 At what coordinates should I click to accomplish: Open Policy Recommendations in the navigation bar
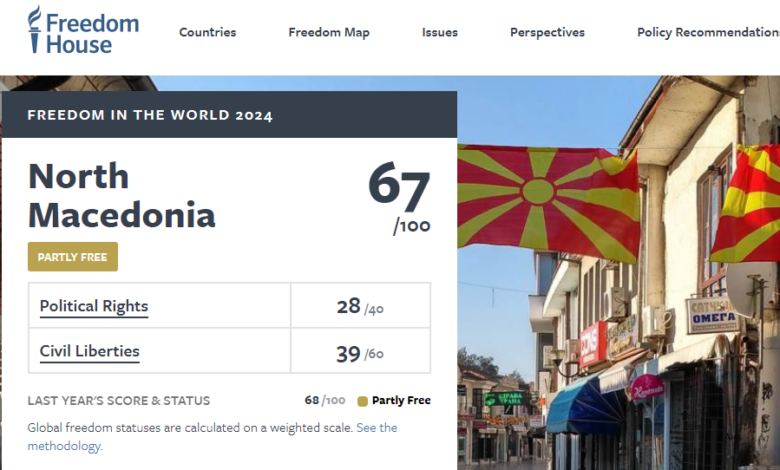[x=707, y=32]
